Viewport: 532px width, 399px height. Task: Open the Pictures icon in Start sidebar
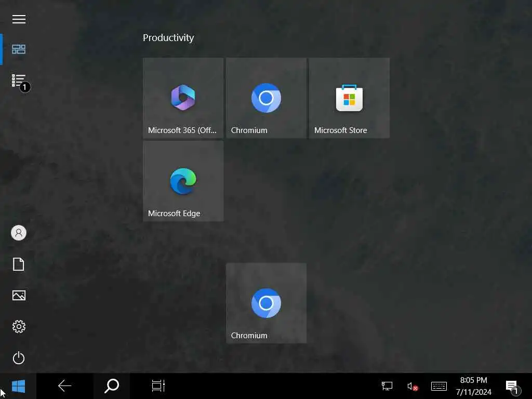[x=19, y=295]
